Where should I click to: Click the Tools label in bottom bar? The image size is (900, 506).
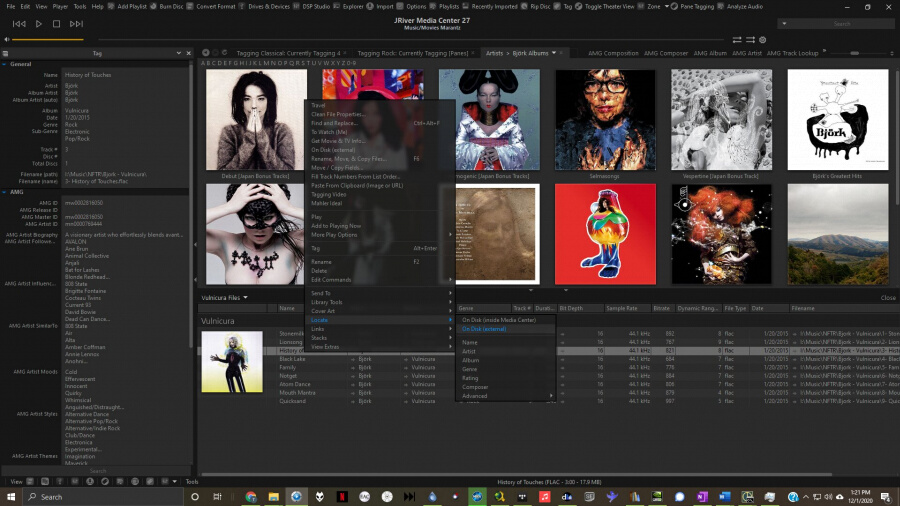coord(192,481)
